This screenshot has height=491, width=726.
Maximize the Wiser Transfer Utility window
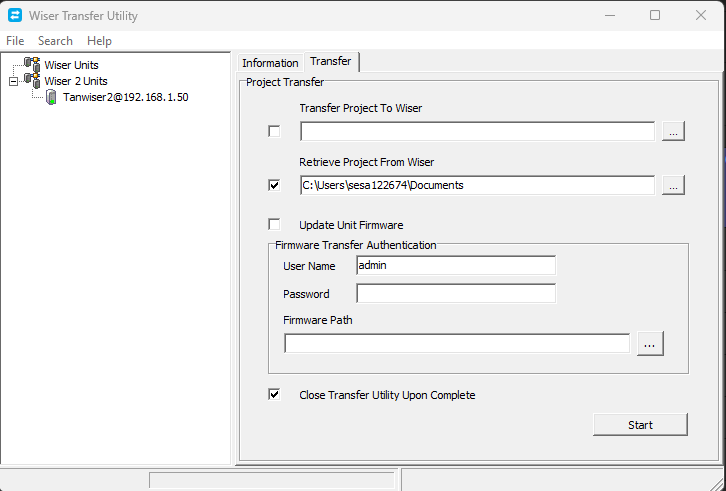(x=655, y=15)
